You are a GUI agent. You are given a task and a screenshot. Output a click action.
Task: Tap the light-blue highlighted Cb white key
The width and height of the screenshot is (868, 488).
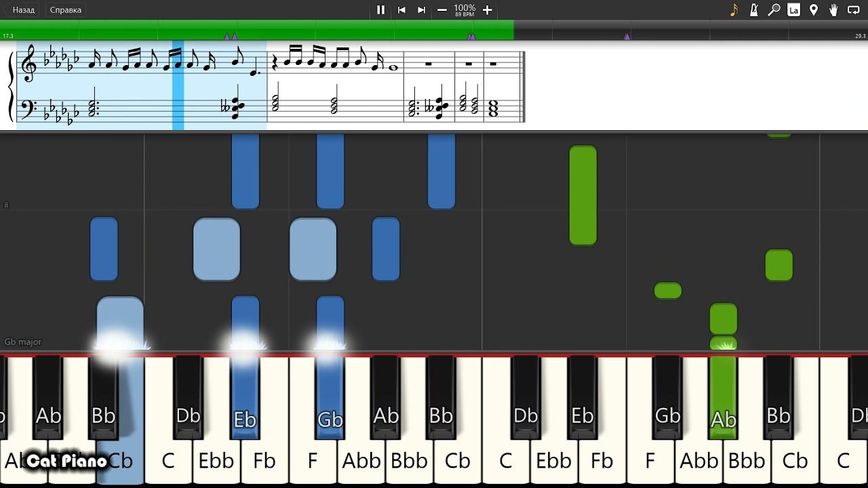[x=120, y=461]
